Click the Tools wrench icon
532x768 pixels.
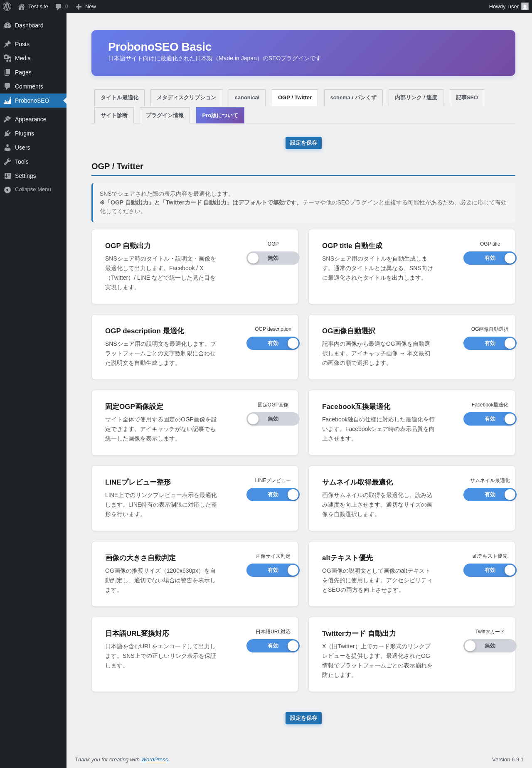click(x=7, y=162)
